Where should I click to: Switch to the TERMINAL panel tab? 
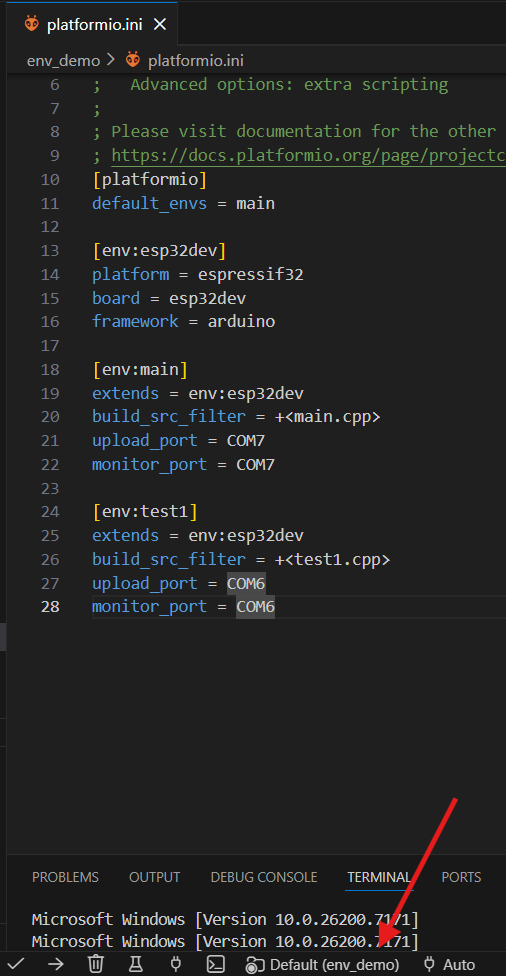tap(379, 877)
